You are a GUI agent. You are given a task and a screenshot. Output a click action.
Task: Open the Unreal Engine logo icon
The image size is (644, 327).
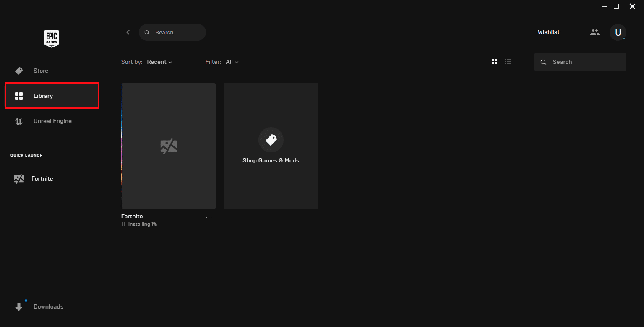coord(19,121)
